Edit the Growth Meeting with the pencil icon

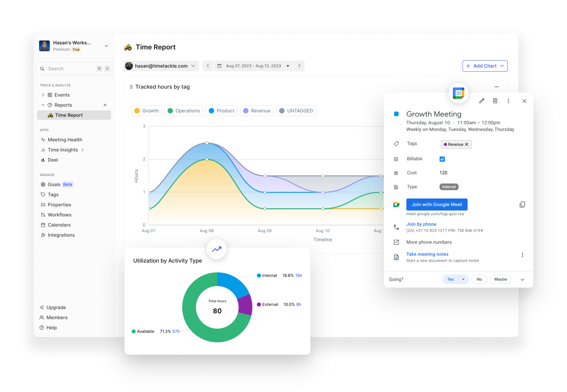coord(481,101)
